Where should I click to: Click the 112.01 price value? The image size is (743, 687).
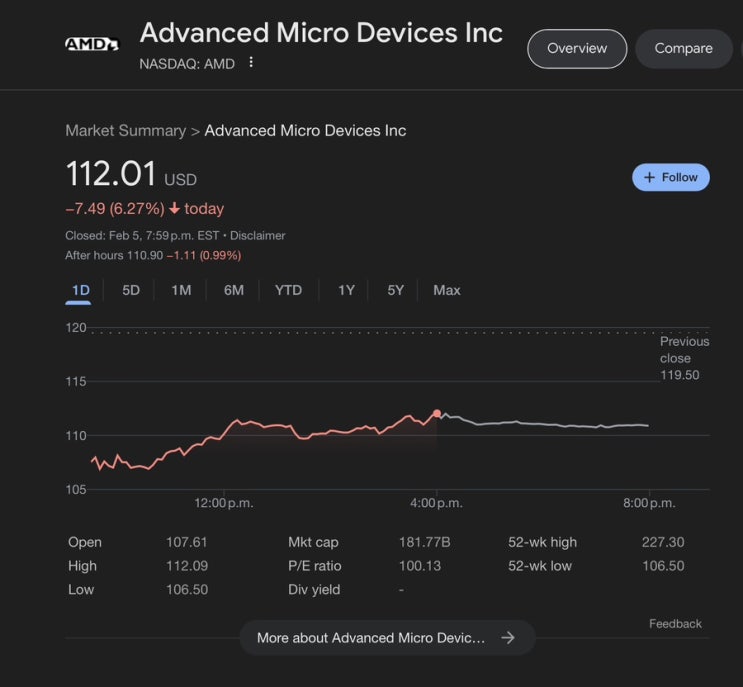(x=111, y=173)
